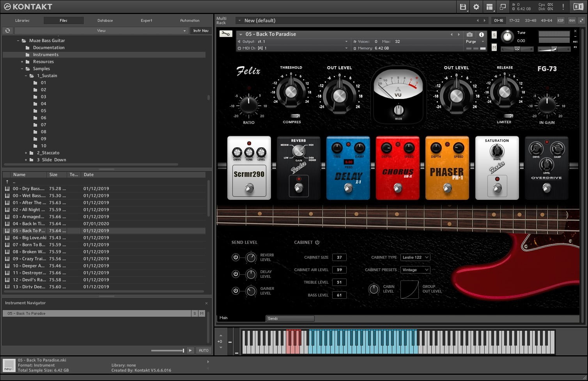Image resolution: width=588 pixels, height=381 pixels.
Task: Select the 17-32 rack page tab
Action: pos(514,20)
